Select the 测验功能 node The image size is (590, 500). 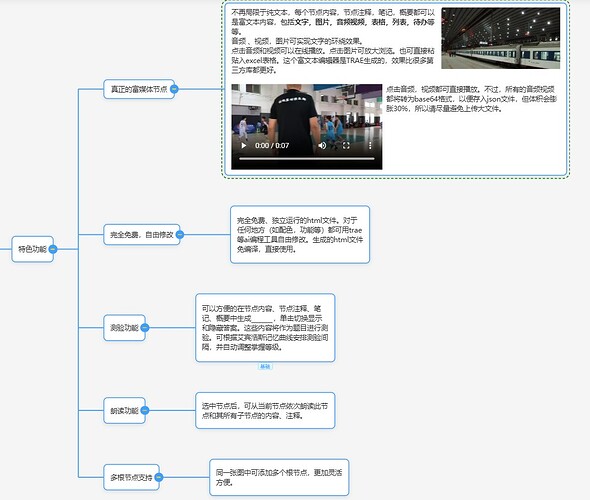(x=124, y=328)
